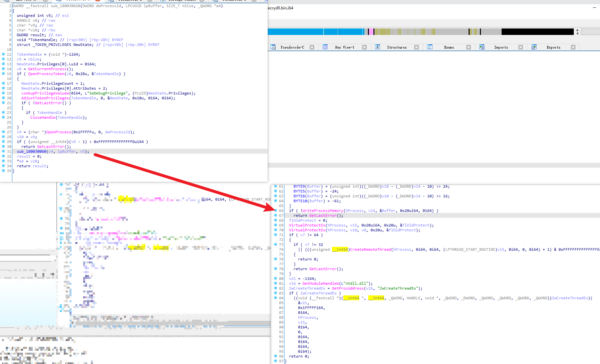This screenshot has width=600, height=364.
Task: Toggle breakpoint dot on line 34
Action: (x=4, y=166)
